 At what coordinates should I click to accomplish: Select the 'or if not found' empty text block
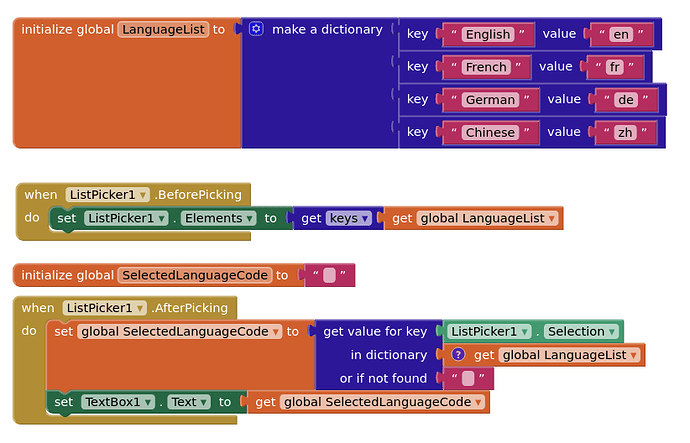[x=468, y=379]
